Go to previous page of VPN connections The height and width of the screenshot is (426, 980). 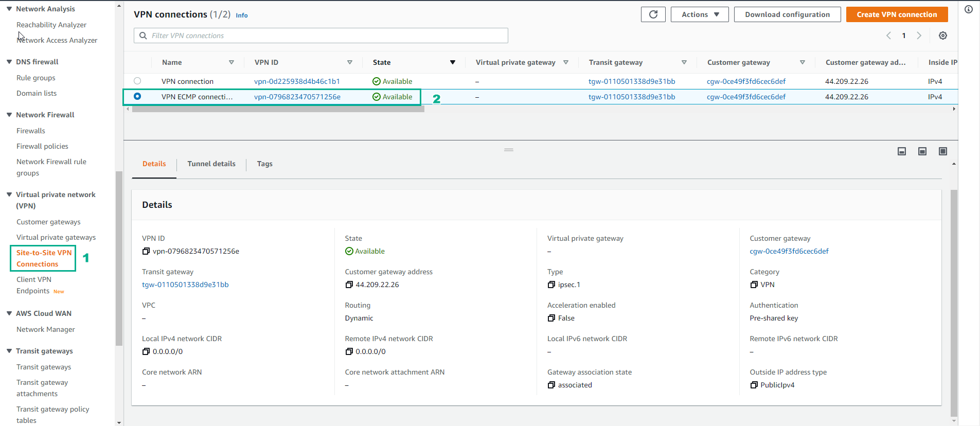pos(888,35)
